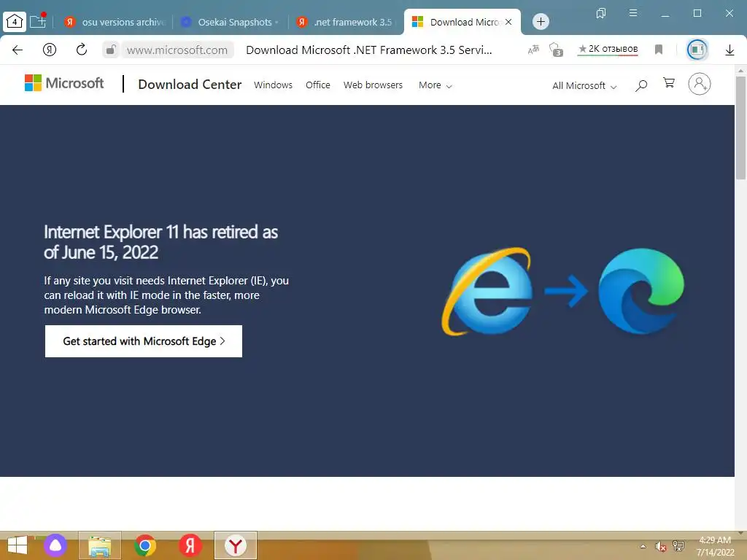Open the browser bookmarks panel icon

601,13
